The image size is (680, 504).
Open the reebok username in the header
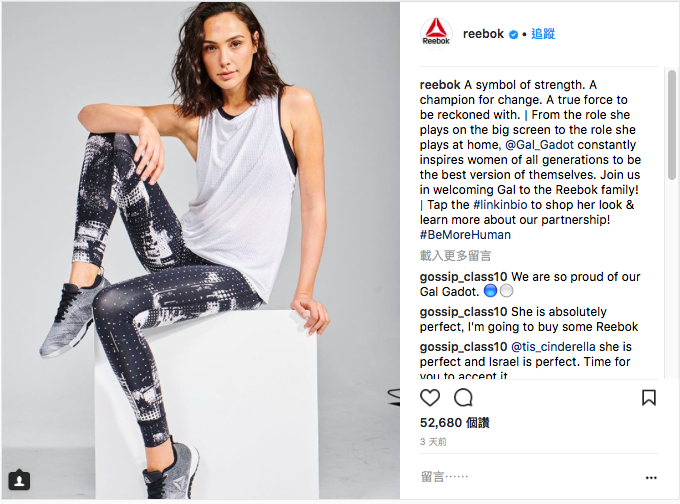point(483,34)
